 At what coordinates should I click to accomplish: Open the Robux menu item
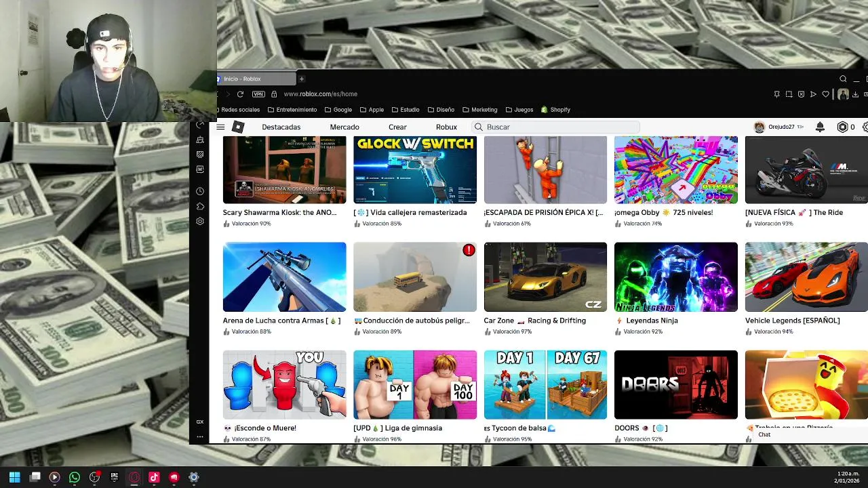446,127
